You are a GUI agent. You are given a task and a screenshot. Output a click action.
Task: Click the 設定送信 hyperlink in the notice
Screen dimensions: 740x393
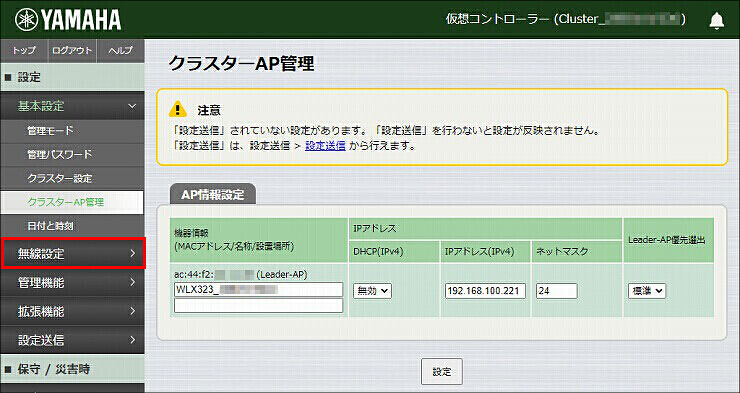coord(325,146)
